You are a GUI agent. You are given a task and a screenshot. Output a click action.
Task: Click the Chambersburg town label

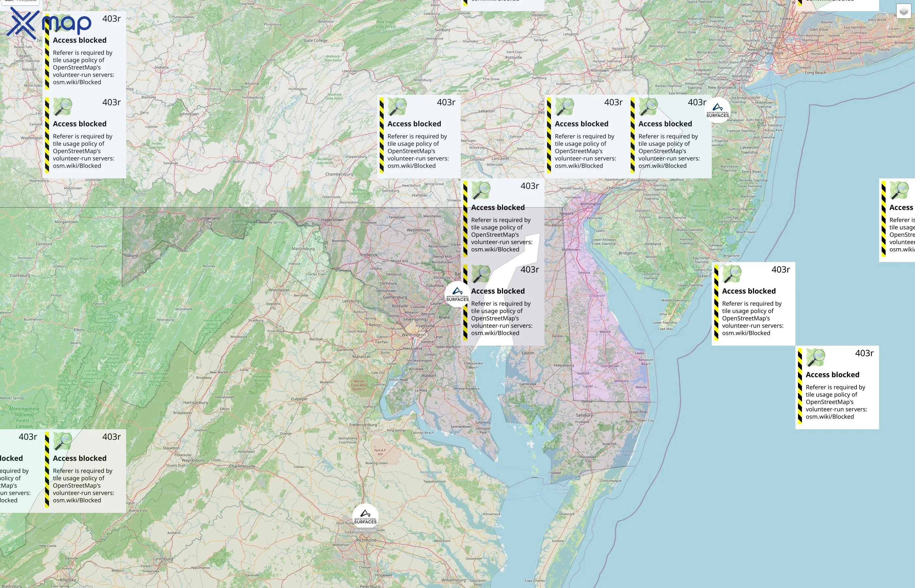(339, 174)
